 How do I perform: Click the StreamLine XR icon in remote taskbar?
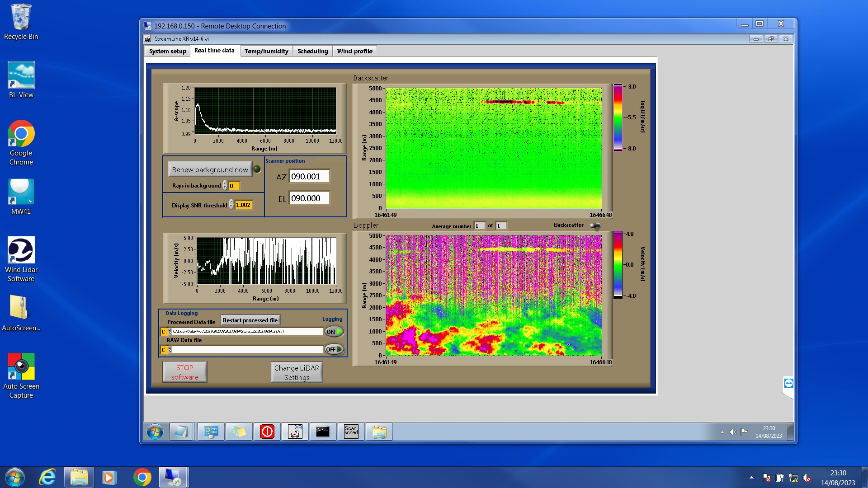295,432
